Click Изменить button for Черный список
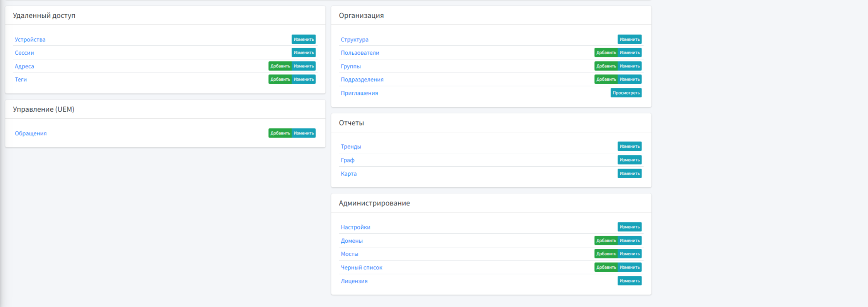The image size is (868, 307). (630, 267)
